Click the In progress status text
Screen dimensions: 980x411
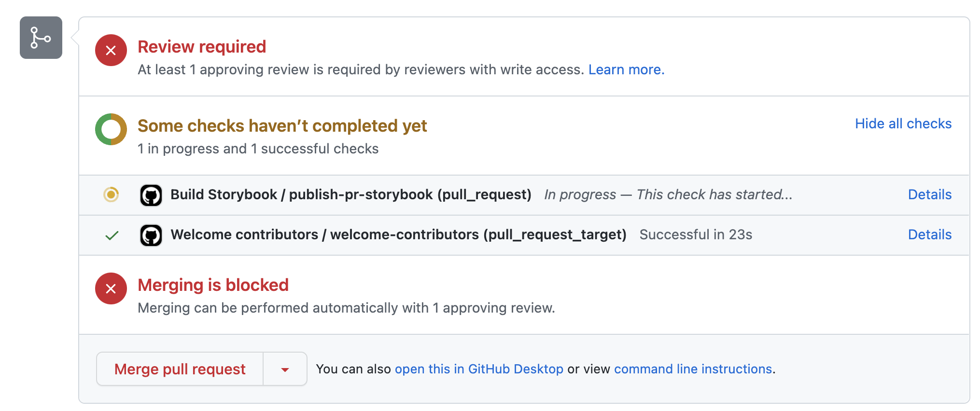[668, 194]
